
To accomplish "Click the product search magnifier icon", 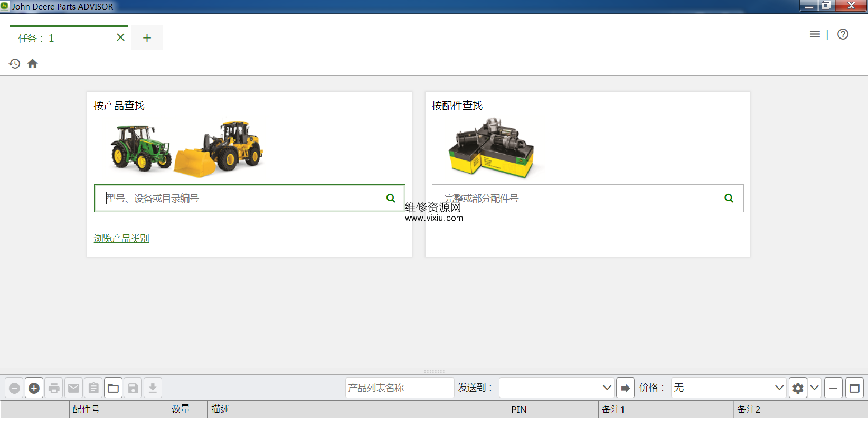I will [x=391, y=199].
